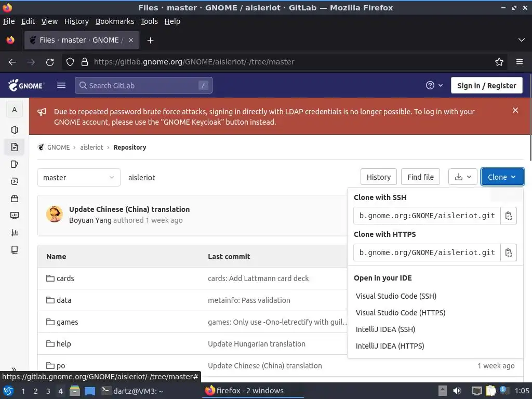This screenshot has width=532, height=399.
Task: Open the download source code dropdown
Action: pos(463,177)
